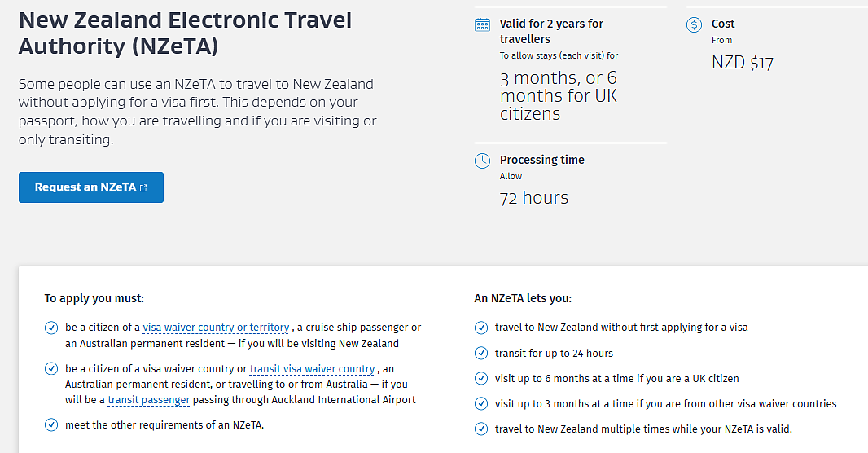Screen dimensions: 868x453
Task: Click checkmark icon beside visa waiver country or territory
Action: coord(51,328)
